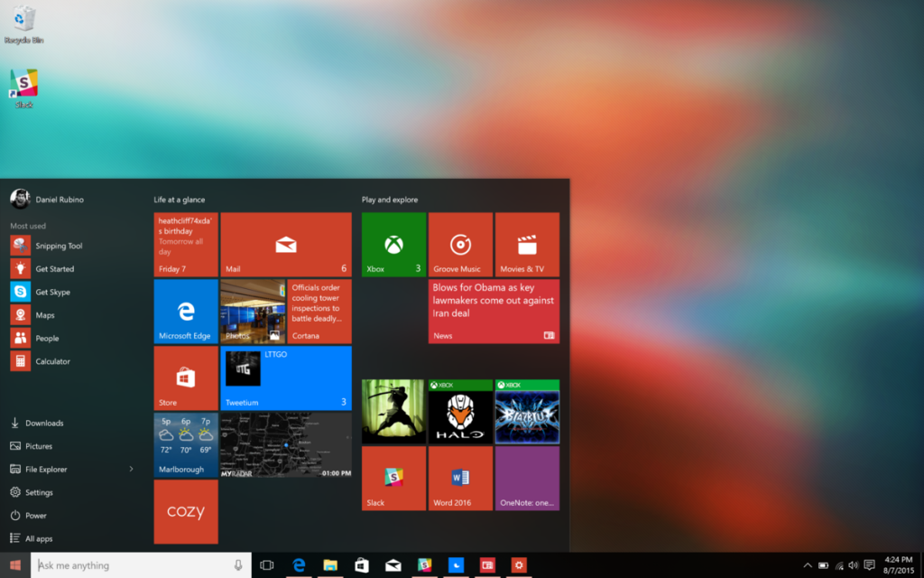Screen dimensions: 924x578
Task: Show hidden system tray icons
Action: coord(808,565)
